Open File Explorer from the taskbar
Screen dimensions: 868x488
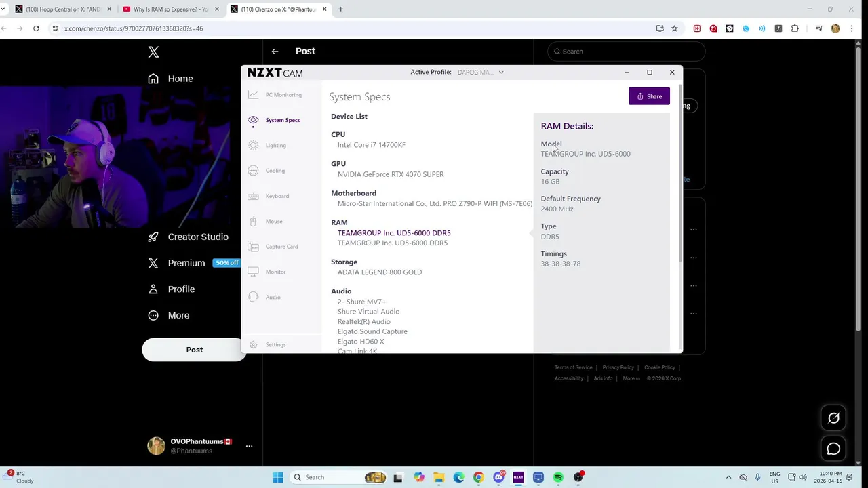[x=439, y=477]
